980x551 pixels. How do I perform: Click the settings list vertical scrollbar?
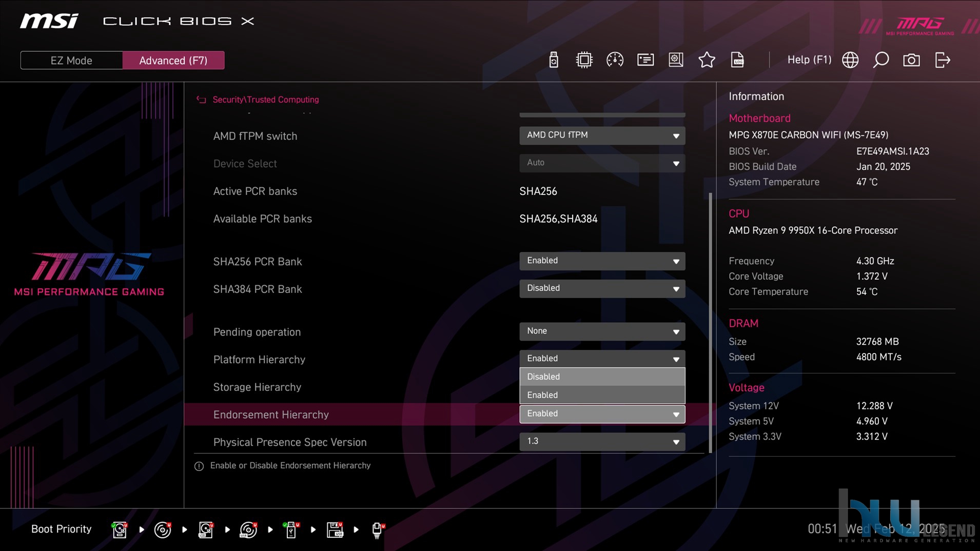[711, 323]
